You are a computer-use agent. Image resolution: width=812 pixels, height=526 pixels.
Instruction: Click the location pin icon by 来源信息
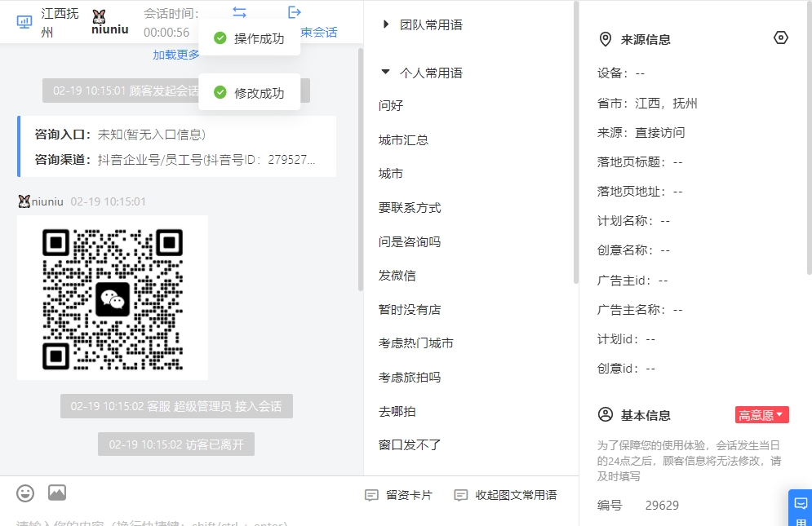click(x=605, y=39)
